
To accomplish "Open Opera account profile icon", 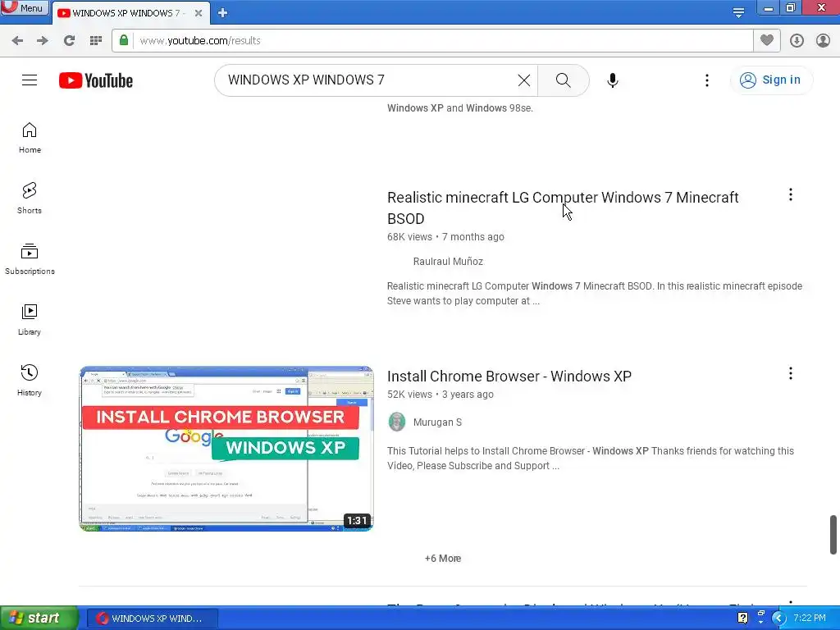I will pyautogui.click(x=823, y=41).
